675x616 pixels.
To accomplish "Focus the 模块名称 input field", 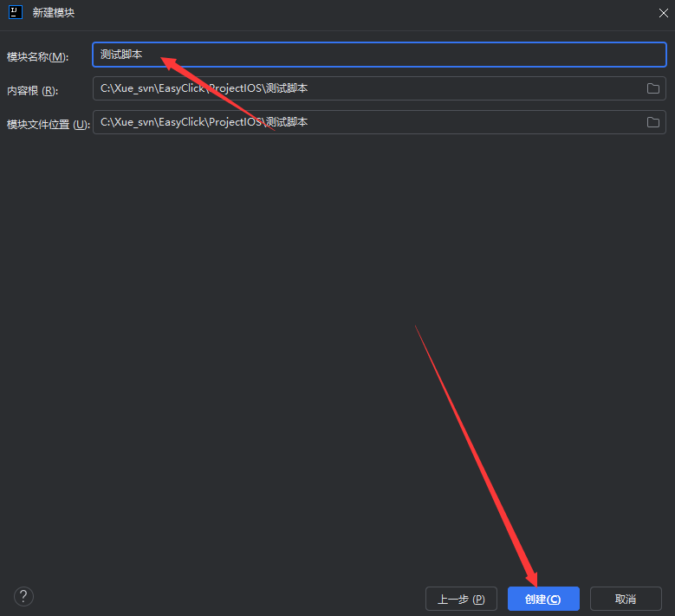I will pos(390,55).
